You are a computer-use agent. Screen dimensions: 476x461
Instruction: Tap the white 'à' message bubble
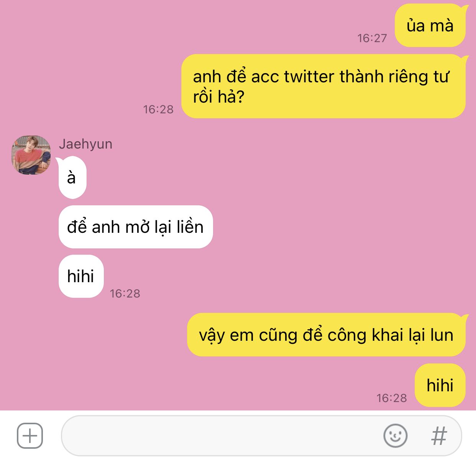pyautogui.click(x=72, y=178)
